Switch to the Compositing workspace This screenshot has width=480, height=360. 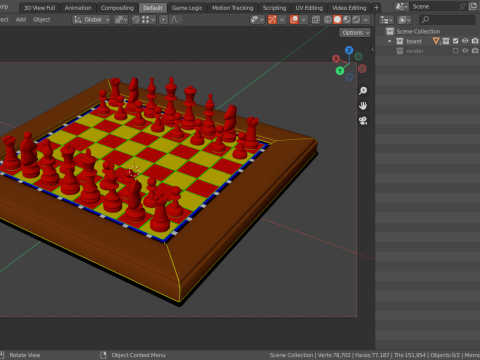[117, 8]
